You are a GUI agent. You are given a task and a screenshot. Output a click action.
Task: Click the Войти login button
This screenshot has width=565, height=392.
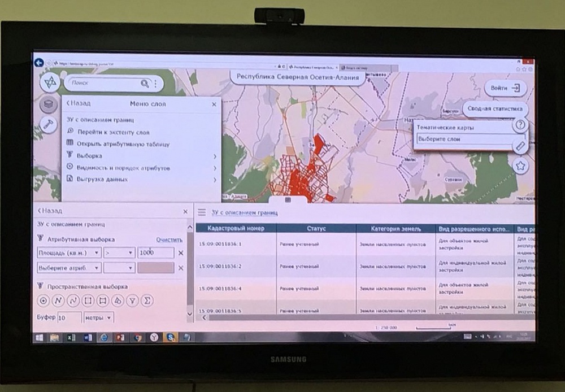pos(505,88)
